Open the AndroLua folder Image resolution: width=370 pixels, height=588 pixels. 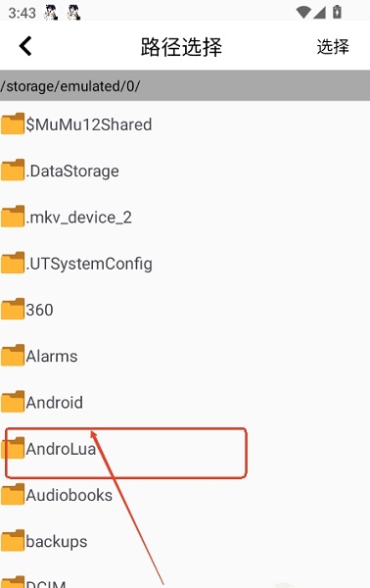click(x=185, y=448)
